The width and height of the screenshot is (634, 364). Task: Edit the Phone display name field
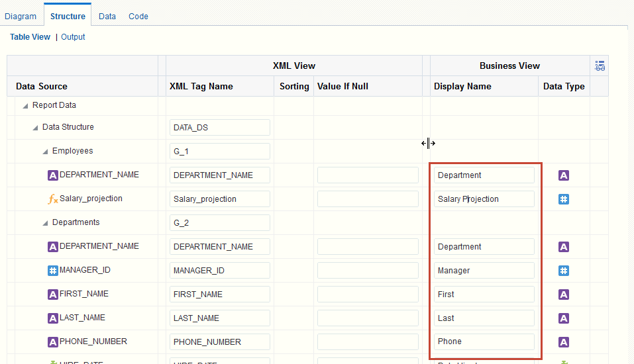pyautogui.click(x=484, y=341)
